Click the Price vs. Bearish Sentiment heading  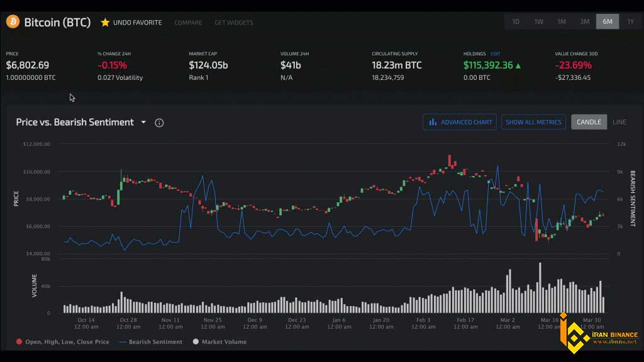click(75, 123)
